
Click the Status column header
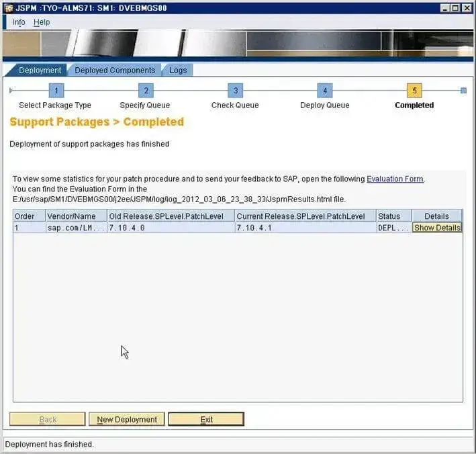(x=394, y=216)
